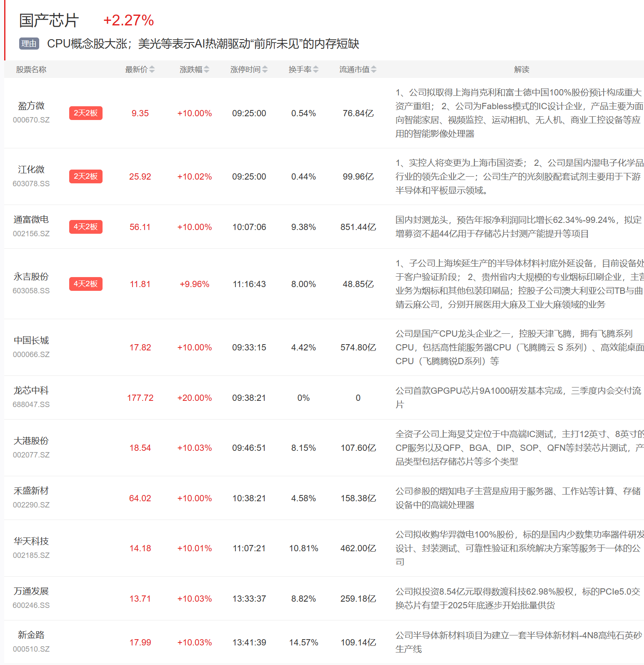Select stock code 002290.SZ under 禾盛新材
Image resolution: width=644 pixels, height=665 pixels.
[x=31, y=505]
